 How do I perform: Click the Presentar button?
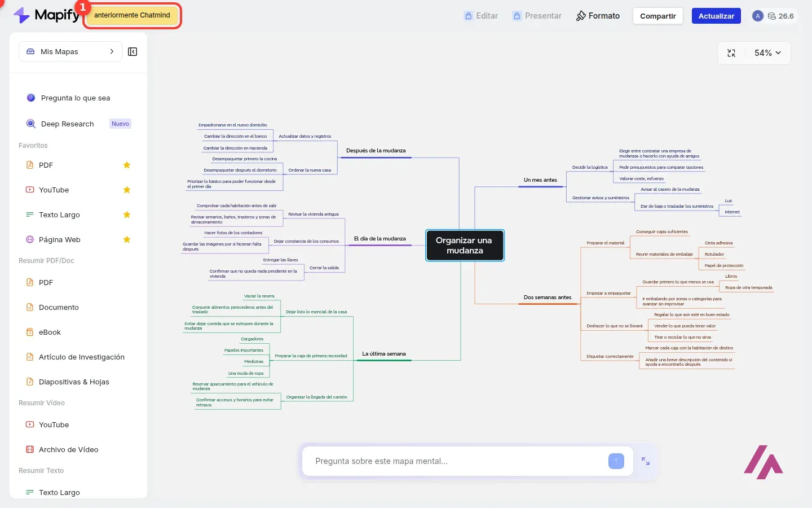click(537, 16)
